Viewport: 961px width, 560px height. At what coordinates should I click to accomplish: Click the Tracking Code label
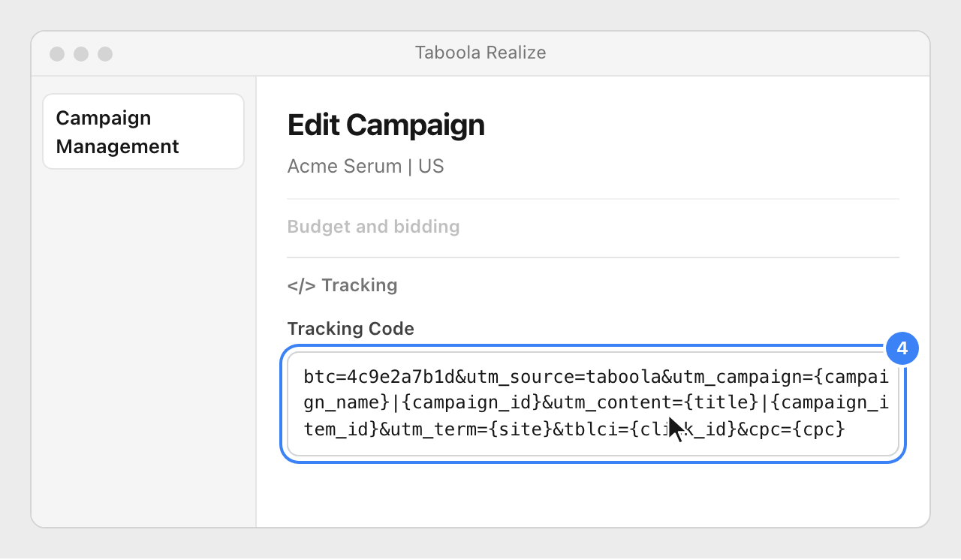pyautogui.click(x=351, y=329)
